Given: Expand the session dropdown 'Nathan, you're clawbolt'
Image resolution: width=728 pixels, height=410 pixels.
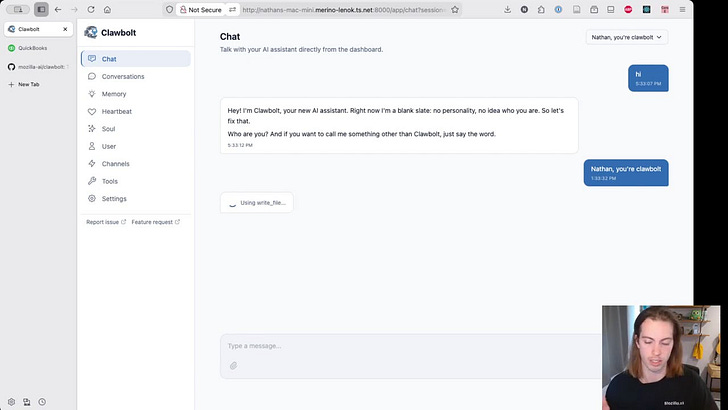Looking at the screenshot, I should (627, 37).
